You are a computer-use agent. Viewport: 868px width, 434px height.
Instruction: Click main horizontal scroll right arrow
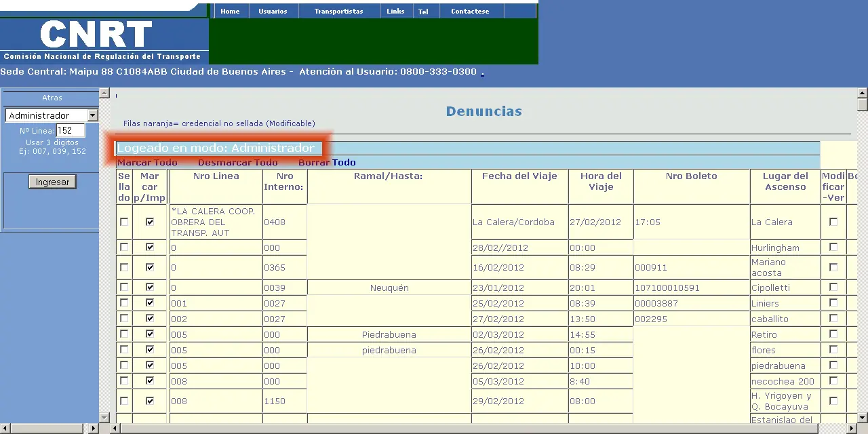[852, 429]
